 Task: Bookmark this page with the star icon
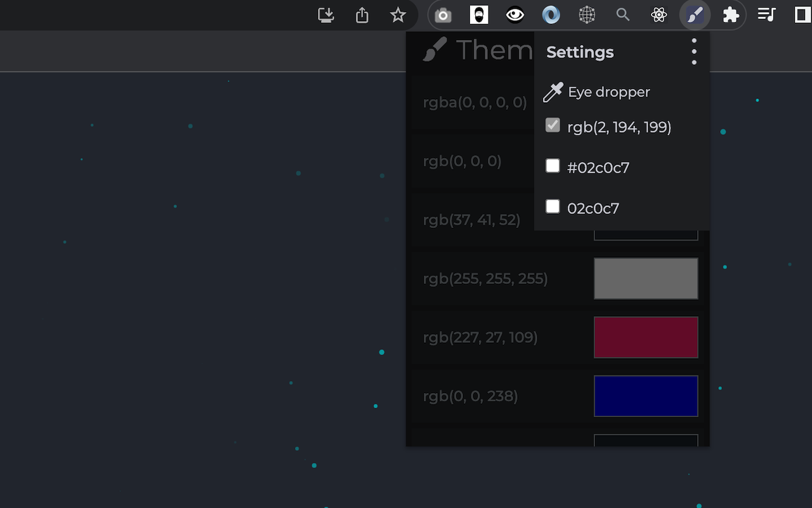pyautogui.click(x=398, y=15)
